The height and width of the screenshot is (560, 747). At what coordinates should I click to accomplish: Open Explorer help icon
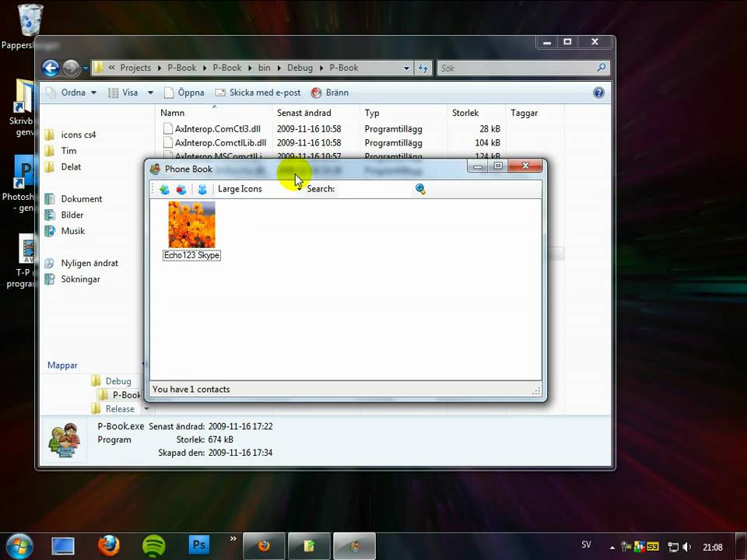point(599,93)
